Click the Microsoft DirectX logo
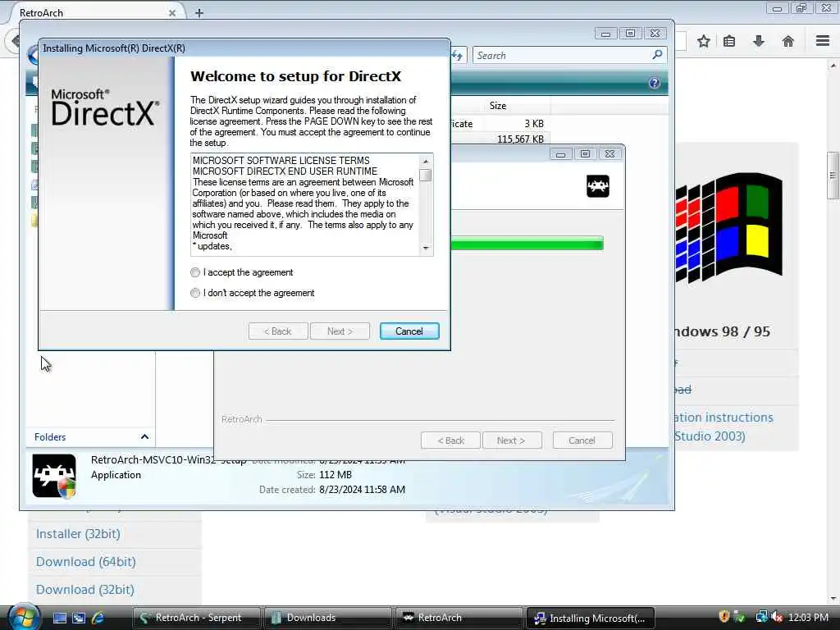Viewport: 840px width, 630px height. (x=105, y=107)
